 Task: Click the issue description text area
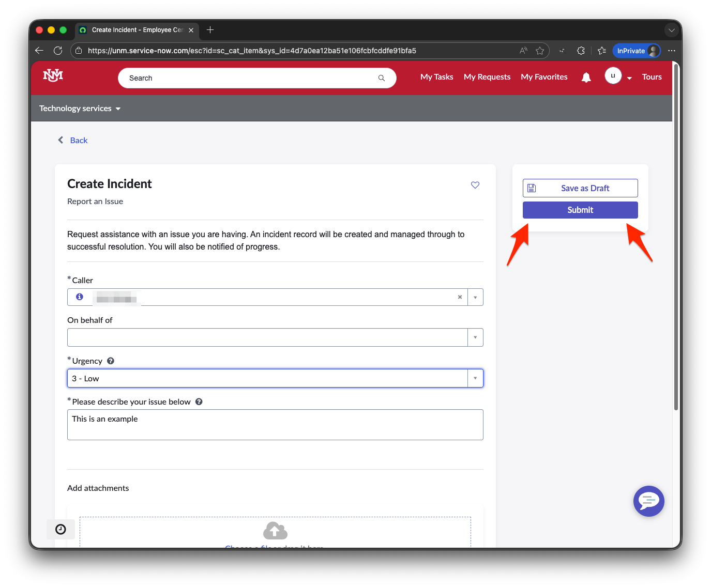tap(275, 424)
